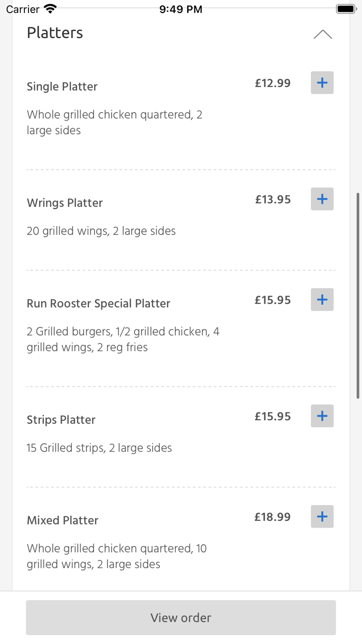Viewport: 362px width, 644px height.
Task: Select the Mixed Platter price £18.99
Action: point(272,516)
